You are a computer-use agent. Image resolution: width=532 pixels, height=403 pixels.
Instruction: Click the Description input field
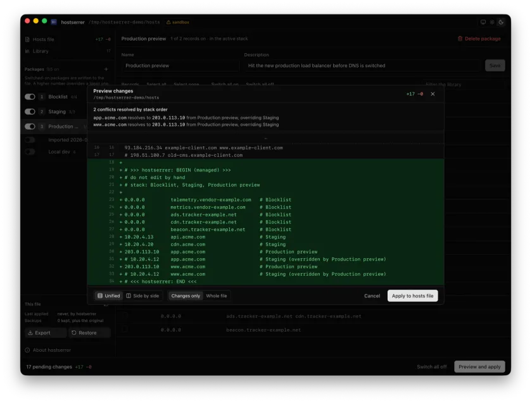coord(362,65)
